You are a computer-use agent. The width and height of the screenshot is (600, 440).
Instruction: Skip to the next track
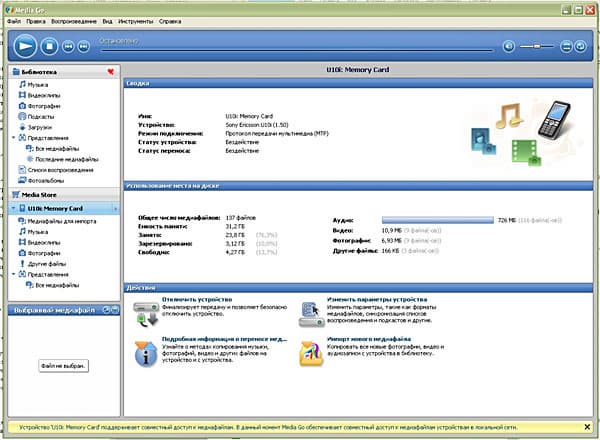coord(84,47)
